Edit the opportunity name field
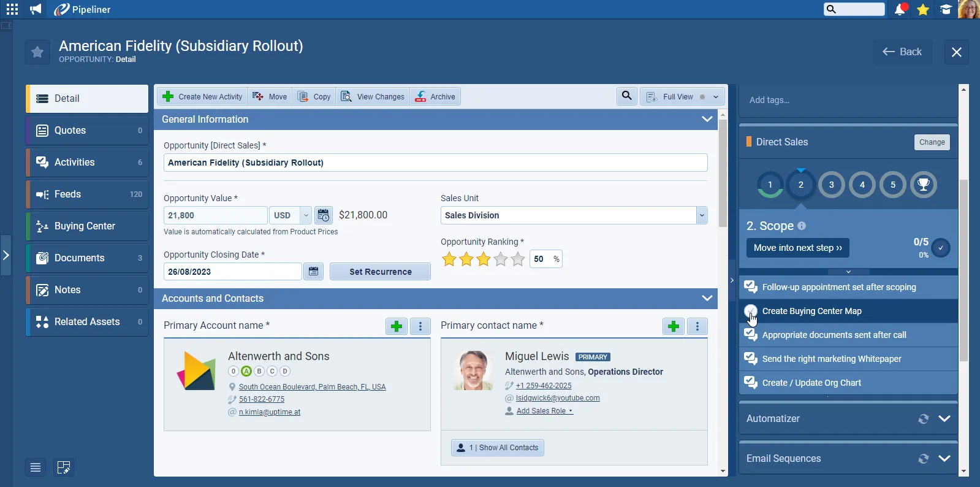980x487 pixels. coord(436,163)
